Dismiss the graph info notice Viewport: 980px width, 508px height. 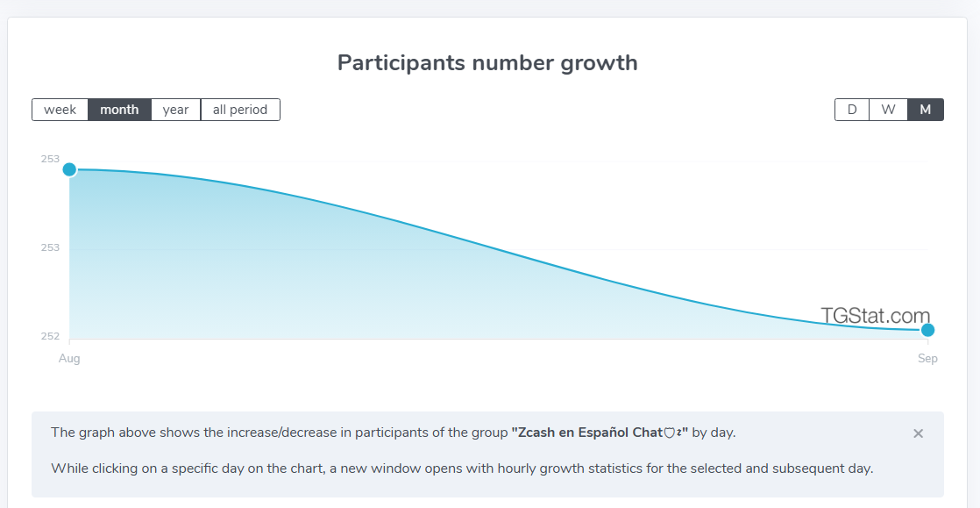coord(918,433)
